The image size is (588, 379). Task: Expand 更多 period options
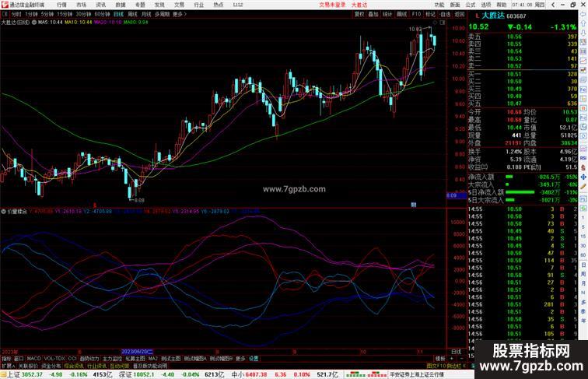tap(179, 14)
